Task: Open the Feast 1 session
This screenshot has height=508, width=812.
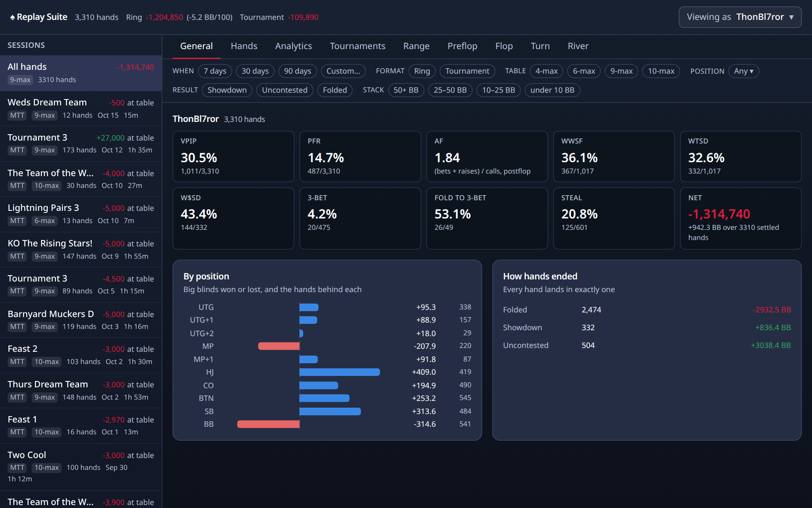Action: click(x=81, y=426)
